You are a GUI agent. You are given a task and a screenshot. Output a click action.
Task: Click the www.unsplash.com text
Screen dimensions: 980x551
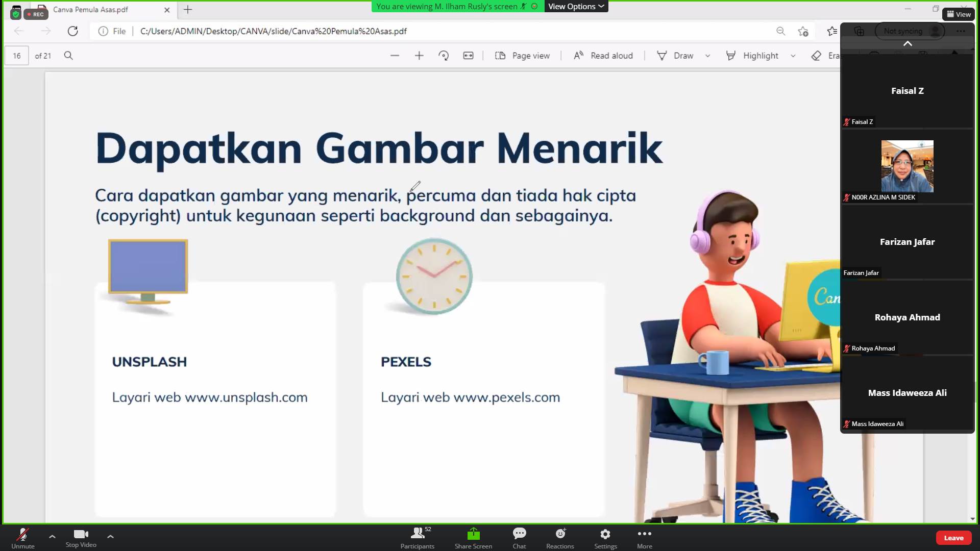coord(246,397)
